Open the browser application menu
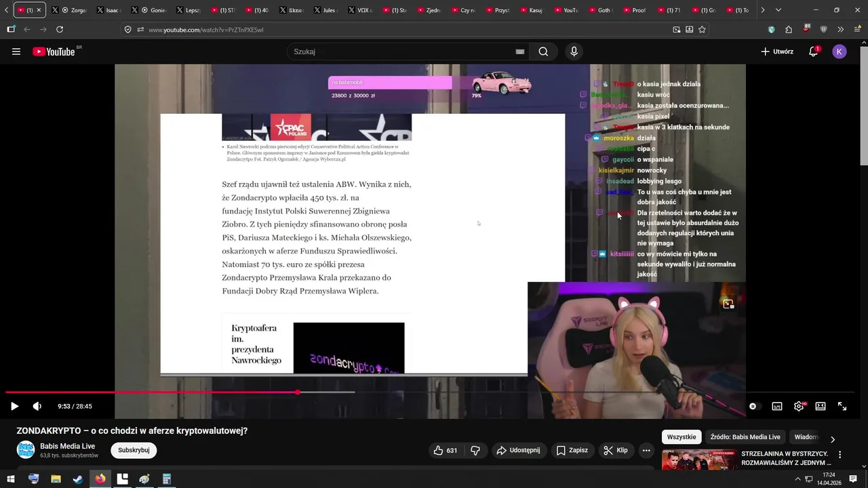868x488 pixels. click(x=856, y=29)
